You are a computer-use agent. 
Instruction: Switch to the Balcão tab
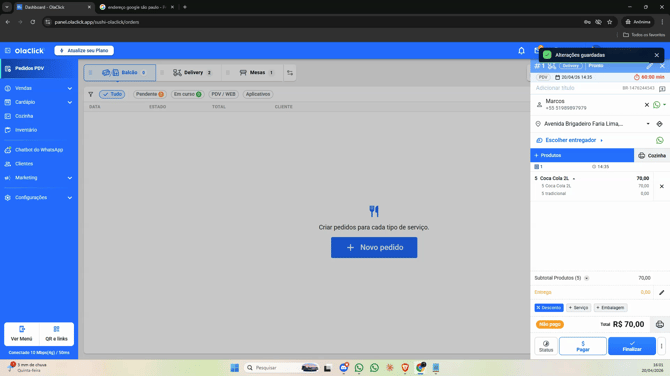pos(120,73)
